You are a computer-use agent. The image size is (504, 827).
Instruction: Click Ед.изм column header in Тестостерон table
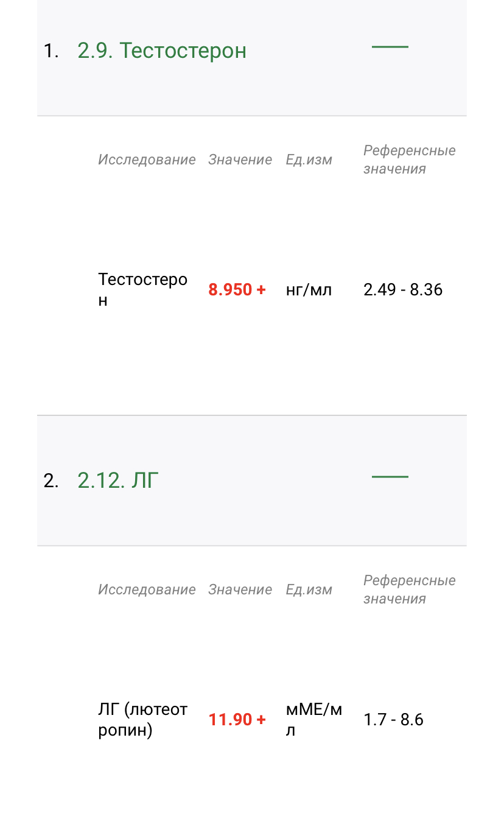click(309, 160)
